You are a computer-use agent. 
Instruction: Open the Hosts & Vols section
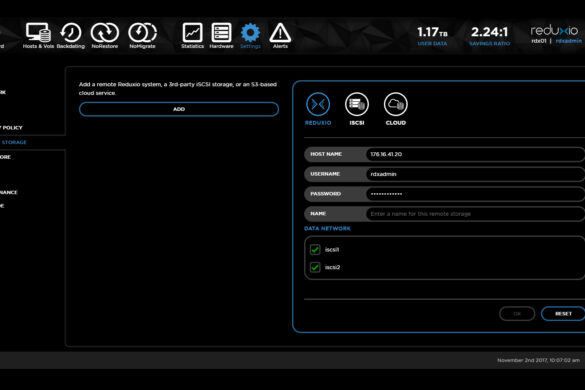pos(38,36)
